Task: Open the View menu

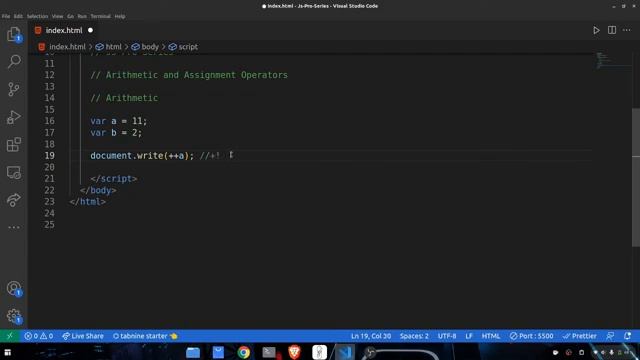Action: [x=58, y=16]
